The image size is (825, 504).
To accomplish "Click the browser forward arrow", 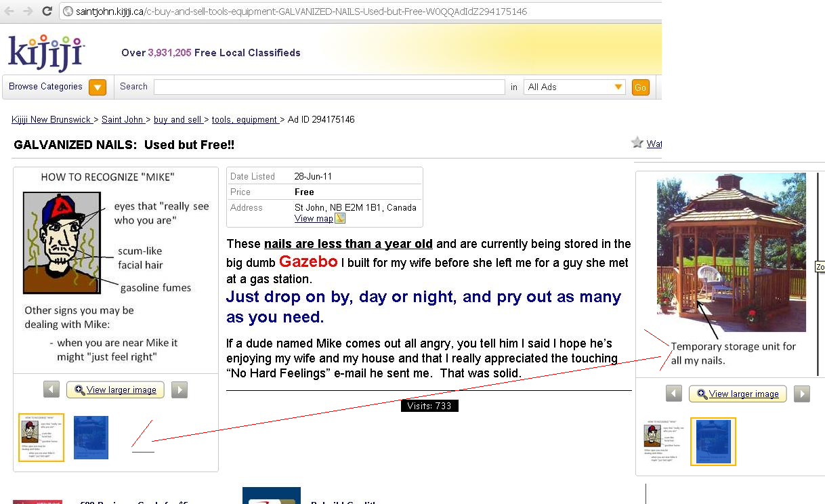I will (28, 11).
